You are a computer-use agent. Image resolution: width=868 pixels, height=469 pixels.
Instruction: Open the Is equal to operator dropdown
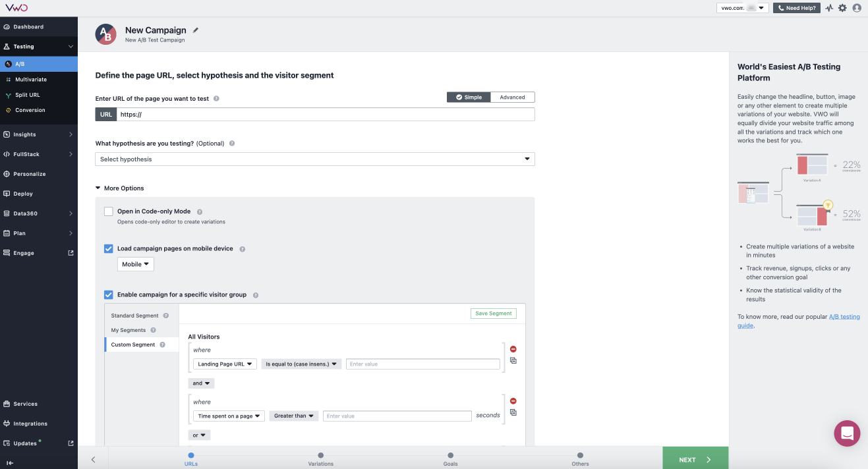pyautogui.click(x=301, y=363)
